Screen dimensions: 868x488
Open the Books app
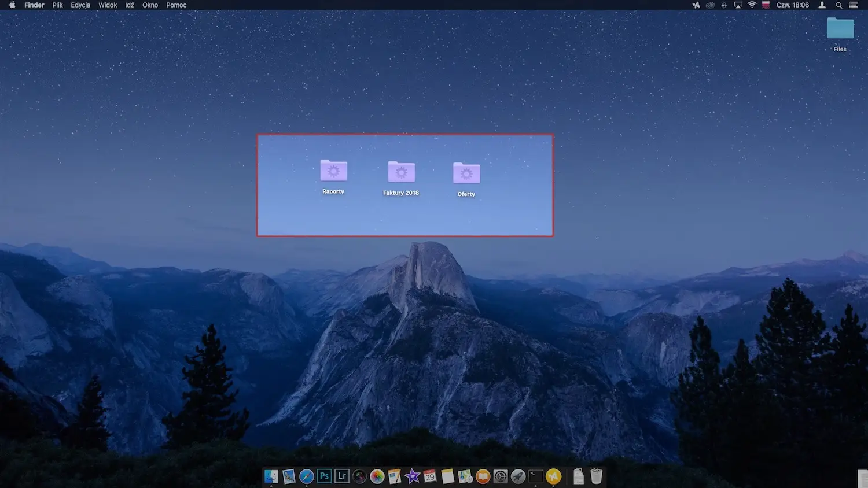click(483, 476)
